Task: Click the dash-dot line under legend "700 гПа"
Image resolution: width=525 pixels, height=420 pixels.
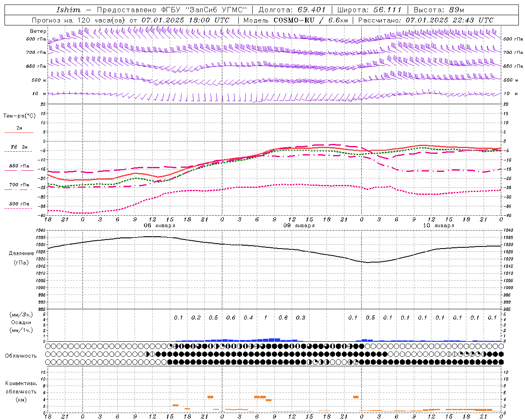Action: click(19, 189)
